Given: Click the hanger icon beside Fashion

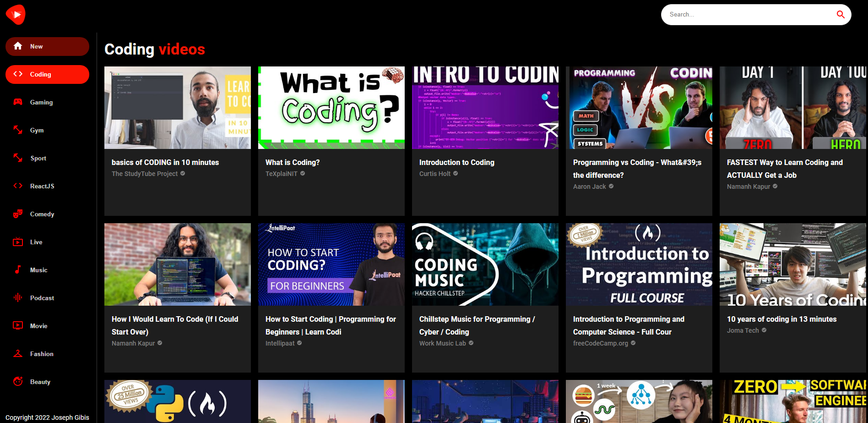Looking at the screenshot, I should [x=18, y=353].
